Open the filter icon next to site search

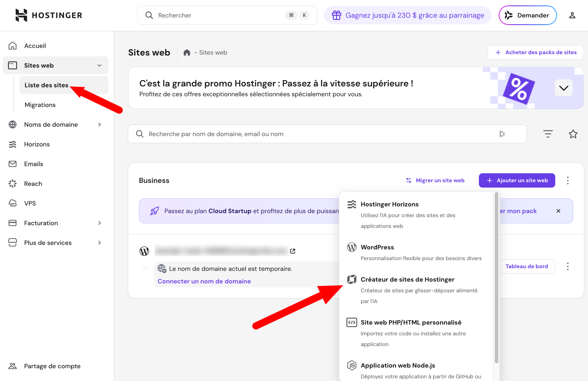click(548, 134)
